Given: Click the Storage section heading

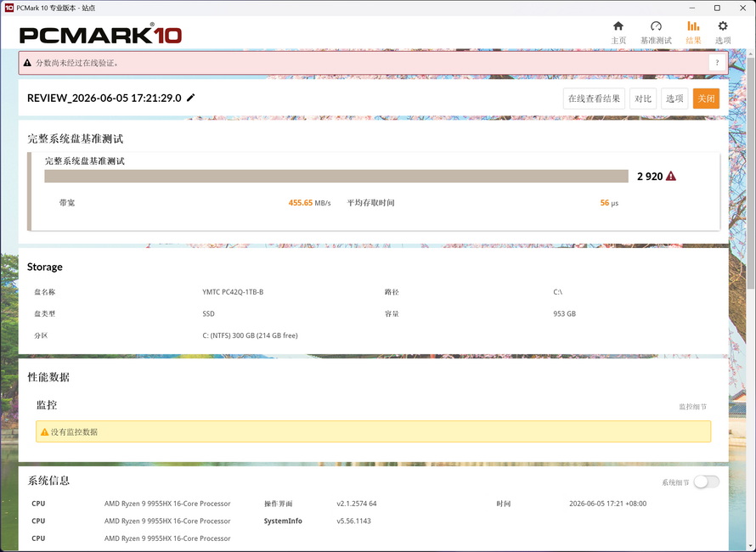Looking at the screenshot, I should (x=45, y=267).
